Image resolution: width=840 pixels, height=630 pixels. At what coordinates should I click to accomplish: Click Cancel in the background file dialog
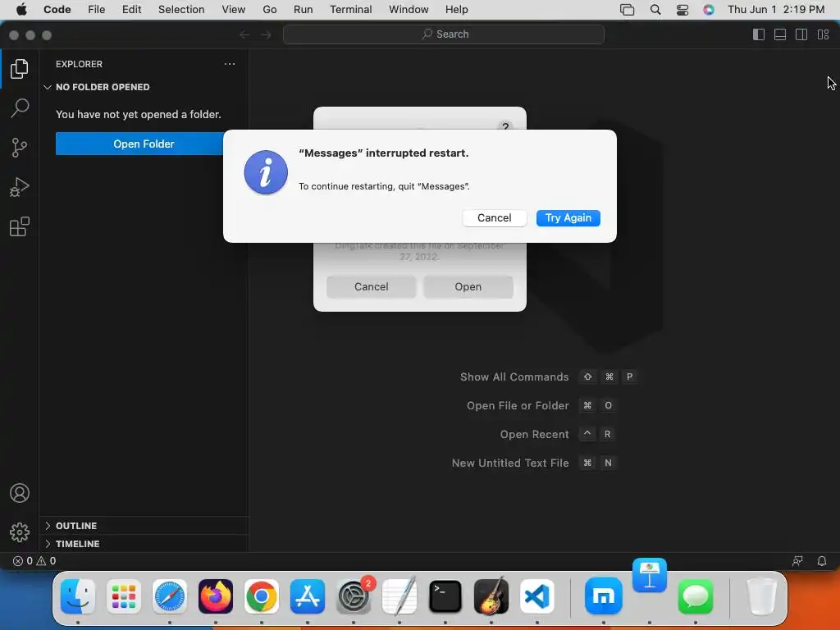click(371, 286)
